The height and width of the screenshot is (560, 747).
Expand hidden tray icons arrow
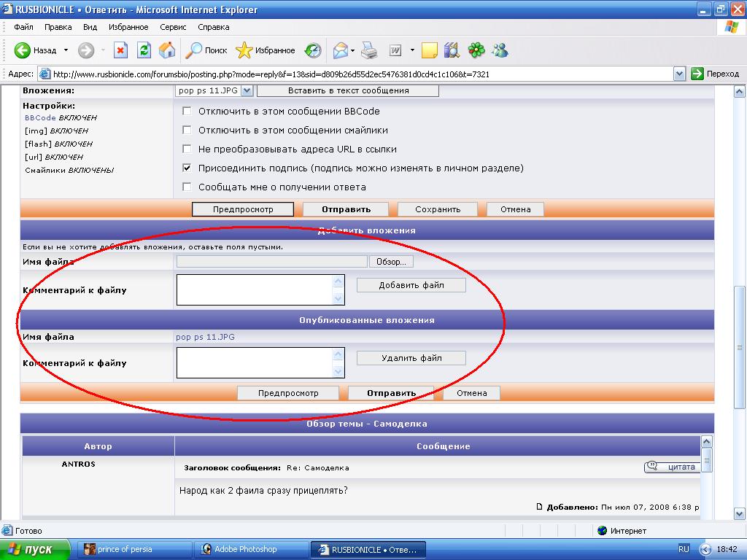[706, 549]
